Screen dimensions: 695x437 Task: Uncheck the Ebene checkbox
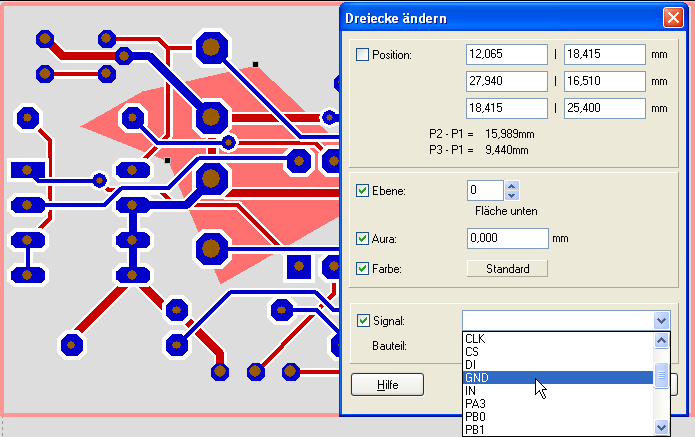tap(362, 190)
